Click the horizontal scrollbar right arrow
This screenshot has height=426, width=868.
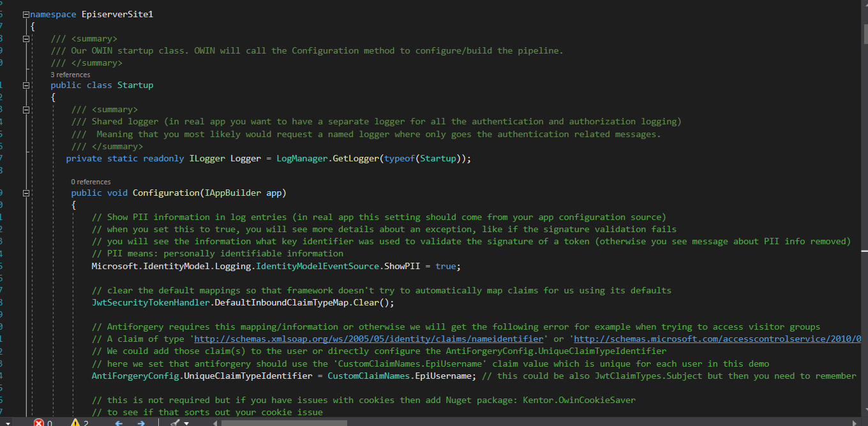[x=853, y=422]
